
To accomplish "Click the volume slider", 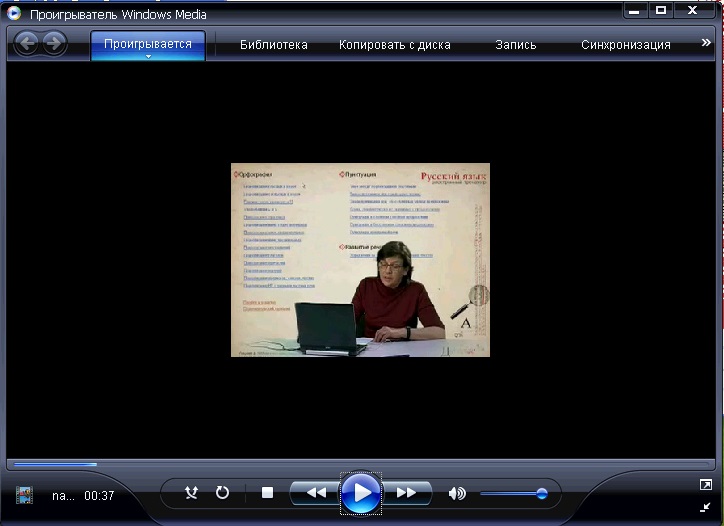I will coord(513,493).
